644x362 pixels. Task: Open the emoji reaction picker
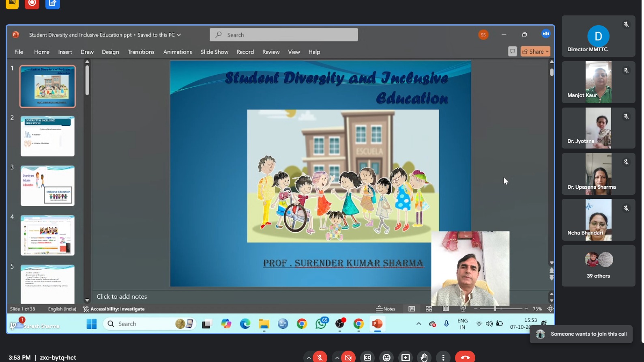386,357
